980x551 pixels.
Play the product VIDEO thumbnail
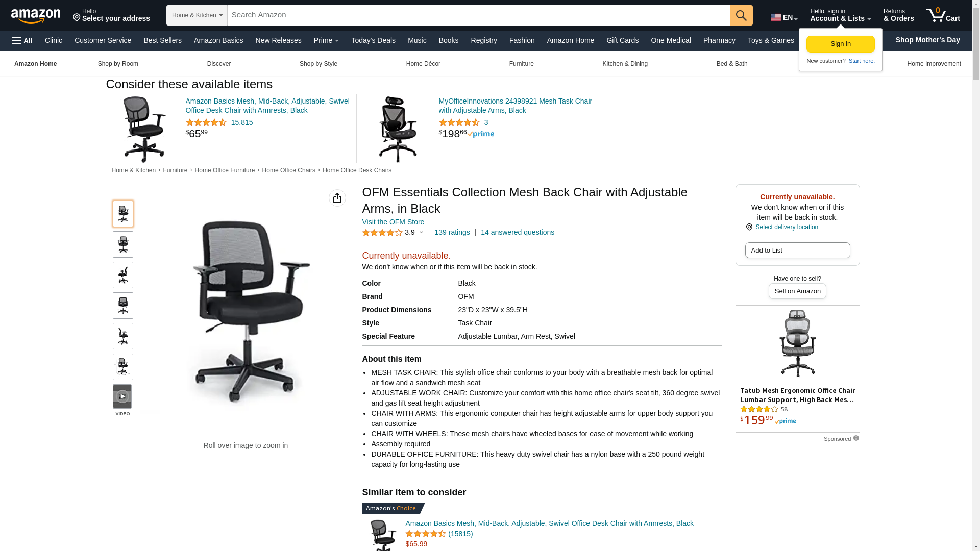pyautogui.click(x=122, y=396)
